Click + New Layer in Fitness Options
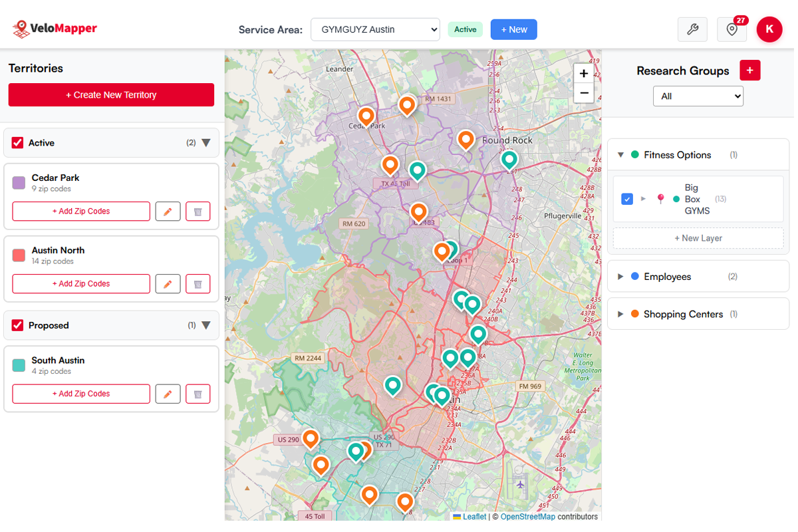Screen dimensions: 798x532 [x=698, y=238]
